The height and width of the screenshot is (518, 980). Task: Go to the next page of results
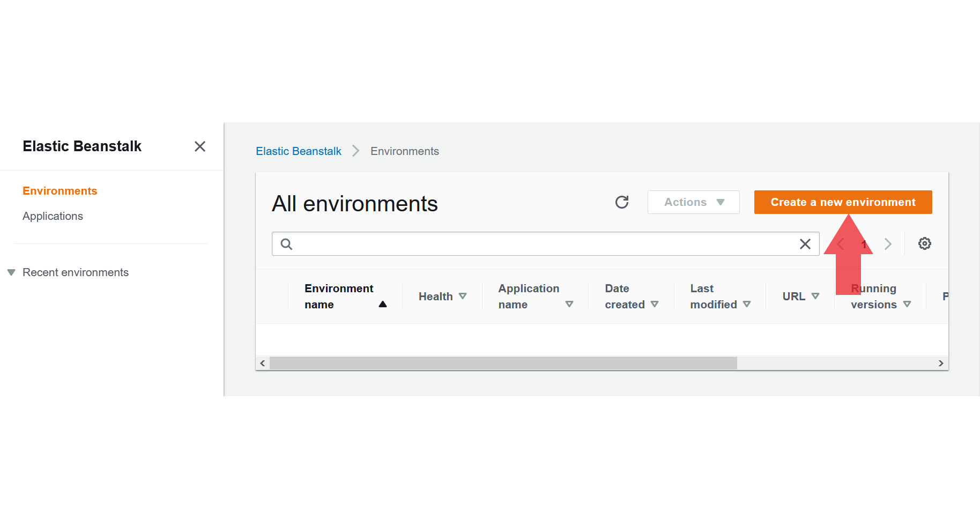(x=888, y=244)
